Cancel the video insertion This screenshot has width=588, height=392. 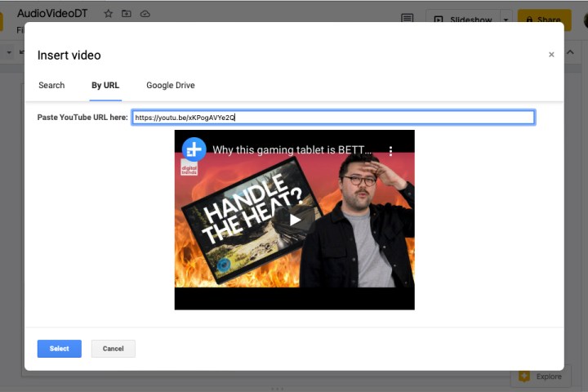coord(113,349)
